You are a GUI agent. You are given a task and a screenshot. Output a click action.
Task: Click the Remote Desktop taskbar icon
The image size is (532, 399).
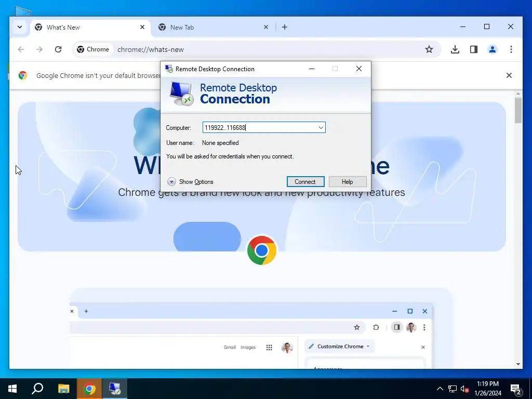click(x=115, y=389)
